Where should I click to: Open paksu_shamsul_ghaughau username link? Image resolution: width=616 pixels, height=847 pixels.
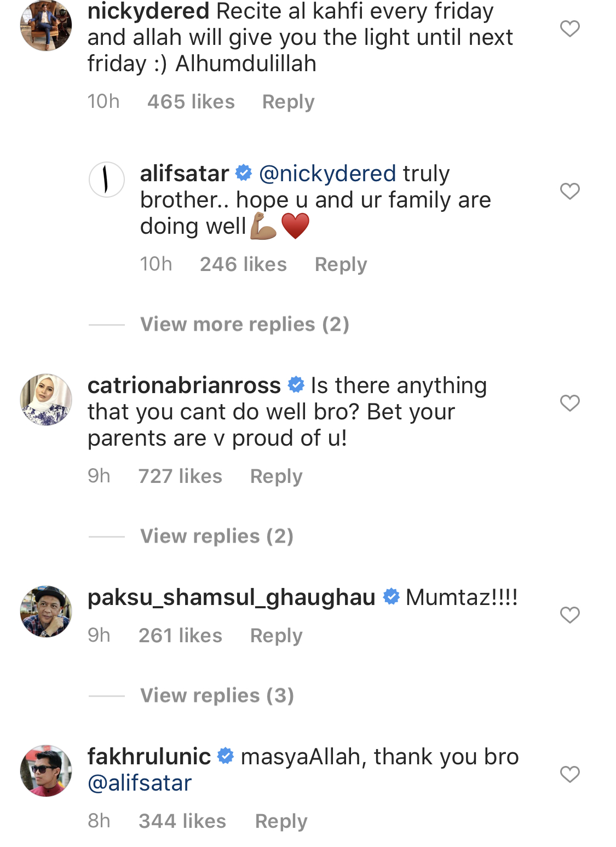[x=231, y=597]
